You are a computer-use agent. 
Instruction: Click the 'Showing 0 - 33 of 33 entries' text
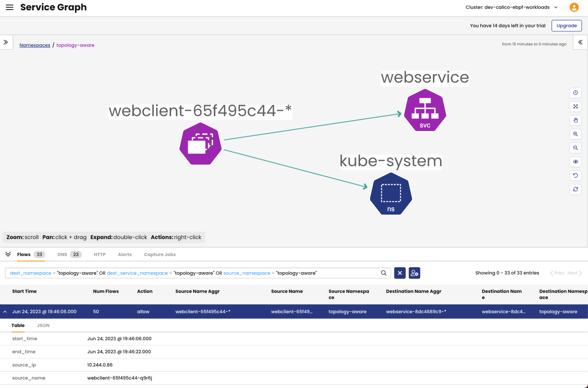507,273
